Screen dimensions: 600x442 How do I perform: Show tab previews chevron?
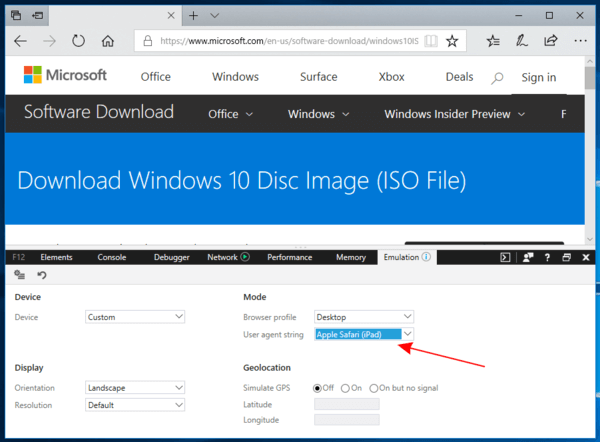pyautogui.click(x=215, y=16)
